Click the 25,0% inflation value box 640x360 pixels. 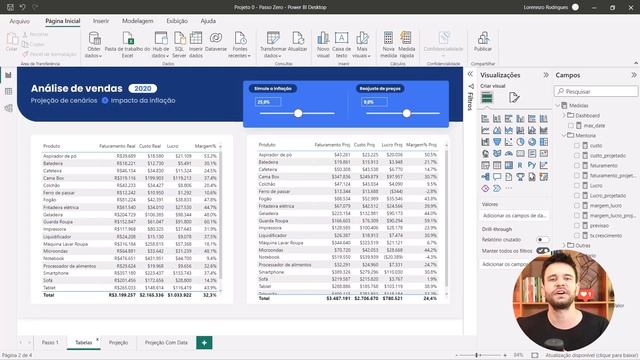268,102
